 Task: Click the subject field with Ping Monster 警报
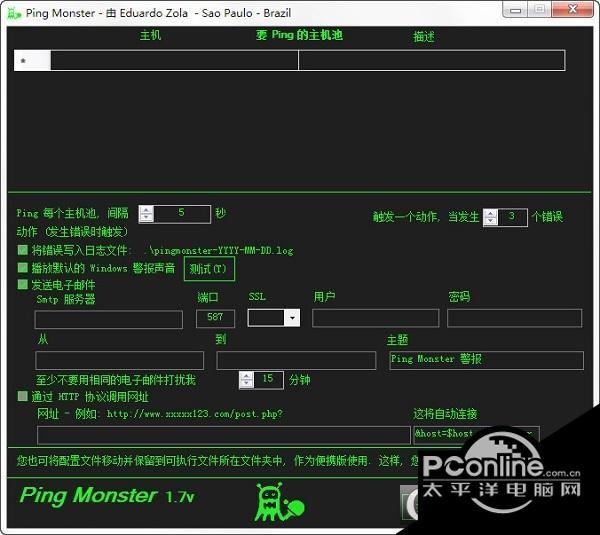(486, 360)
